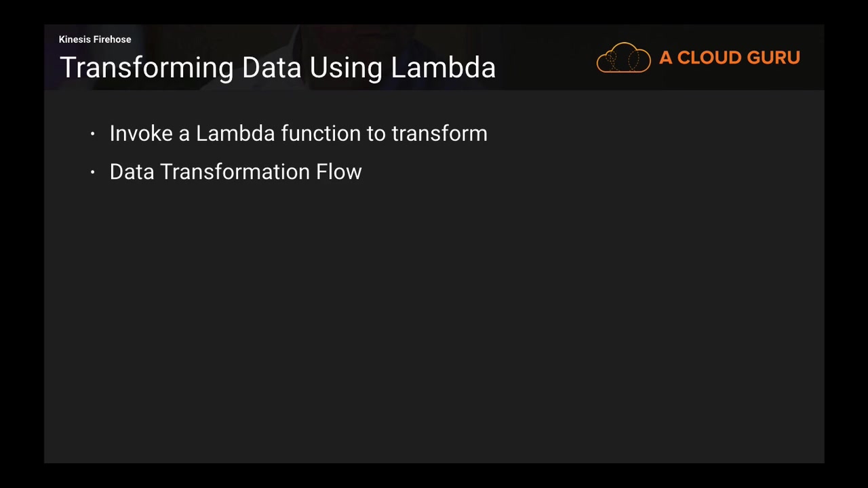The image size is (868, 488).
Task: Select "Lambda" in the first bullet point
Action: click(x=235, y=134)
